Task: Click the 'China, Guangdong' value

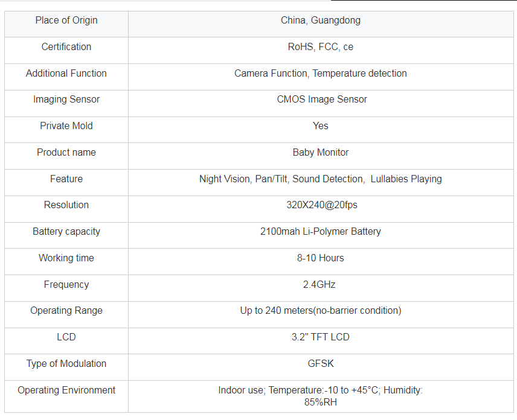Action: (321, 21)
